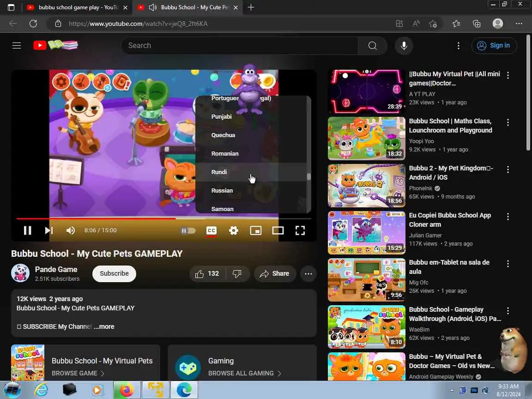Open Bubbu My Virtual Pet All mini games thumbnail
Viewport: 532px width, 399px height.
[366, 91]
